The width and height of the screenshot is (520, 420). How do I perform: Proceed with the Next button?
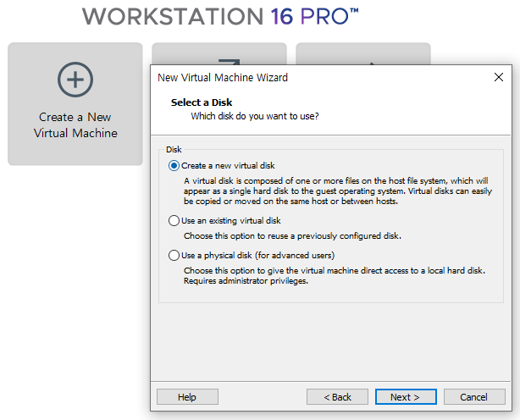(x=406, y=397)
